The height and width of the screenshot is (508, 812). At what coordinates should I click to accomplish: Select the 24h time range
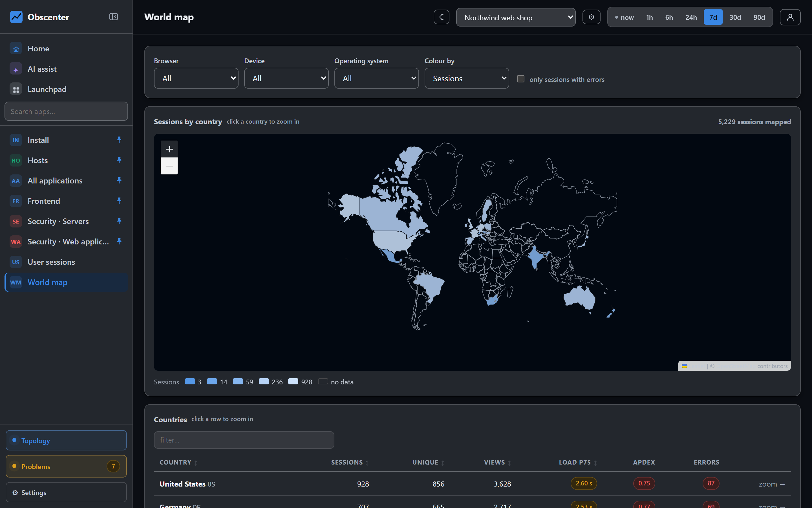pyautogui.click(x=691, y=17)
